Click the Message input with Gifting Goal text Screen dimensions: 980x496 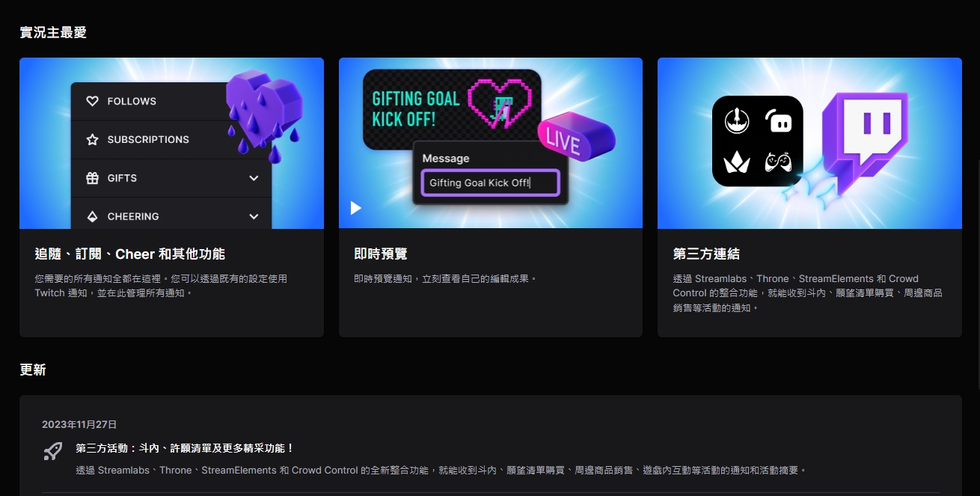click(490, 183)
